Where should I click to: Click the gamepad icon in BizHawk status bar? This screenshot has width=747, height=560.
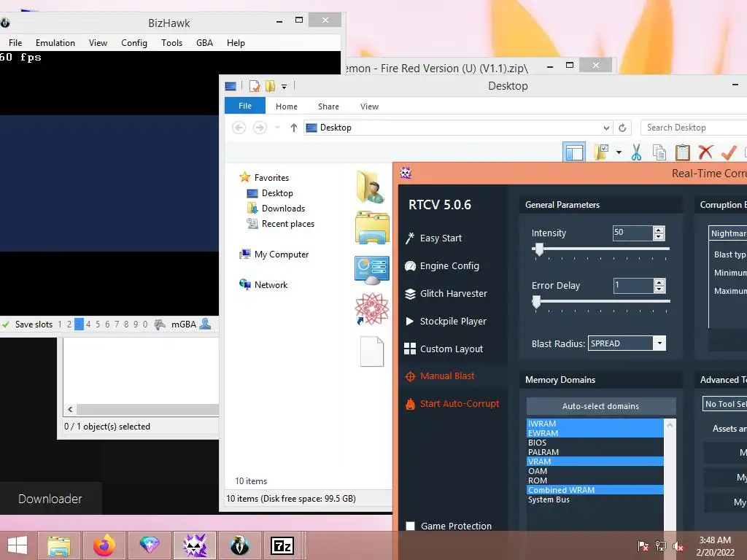(x=160, y=324)
